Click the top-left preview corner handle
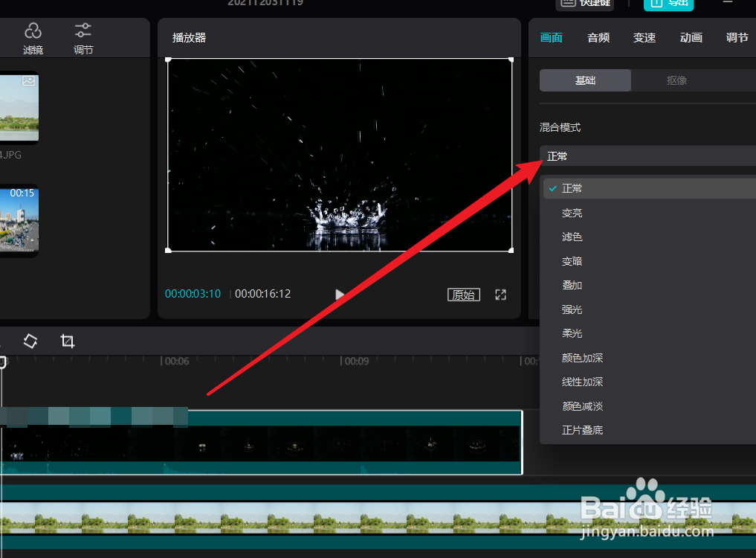The height and width of the screenshot is (558, 756). (x=168, y=60)
